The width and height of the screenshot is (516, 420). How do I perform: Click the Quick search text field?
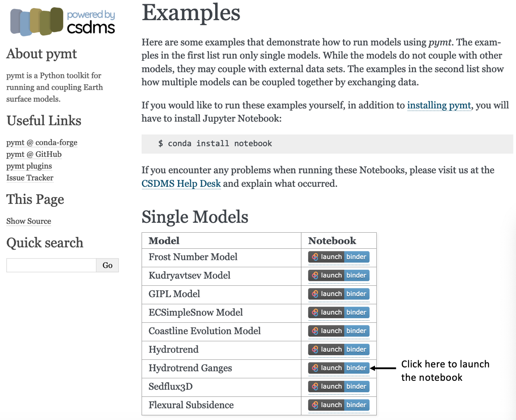tap(51, 265)
